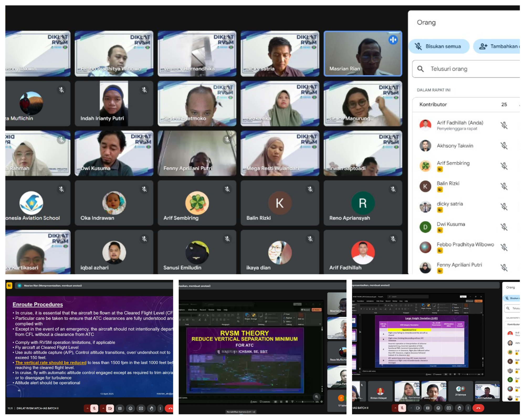The image size is (525, 420).
Task: Click present-screen icon in Enroute Procedures window
Action: point(141,408)
